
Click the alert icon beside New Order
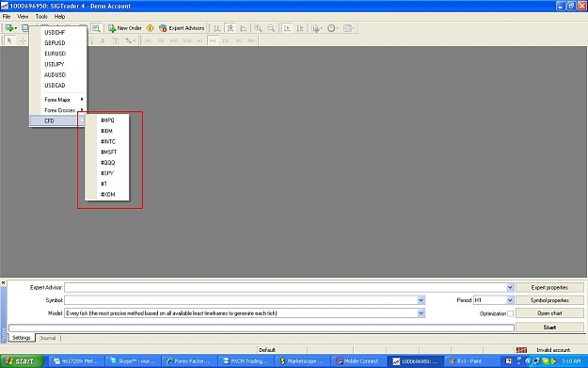click(150, 28)
